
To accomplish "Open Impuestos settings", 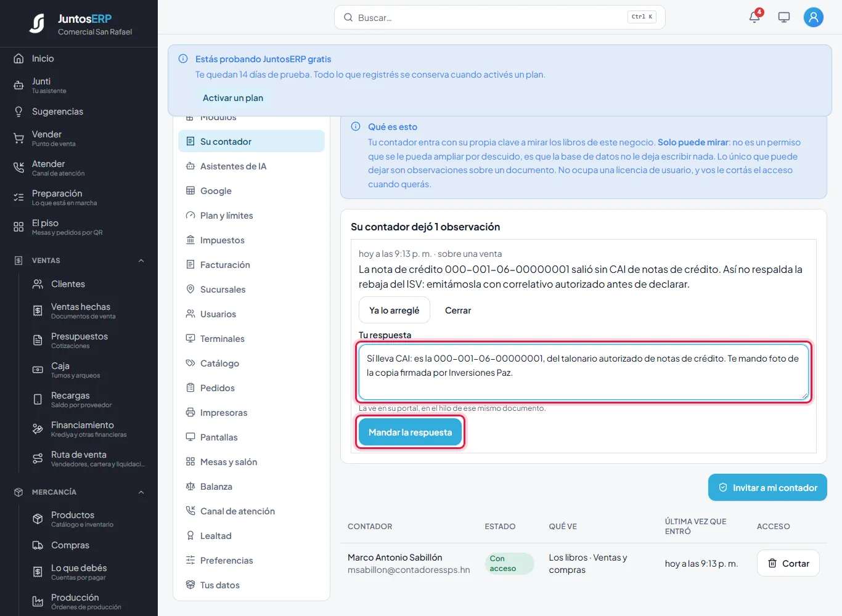I will 251,240.
